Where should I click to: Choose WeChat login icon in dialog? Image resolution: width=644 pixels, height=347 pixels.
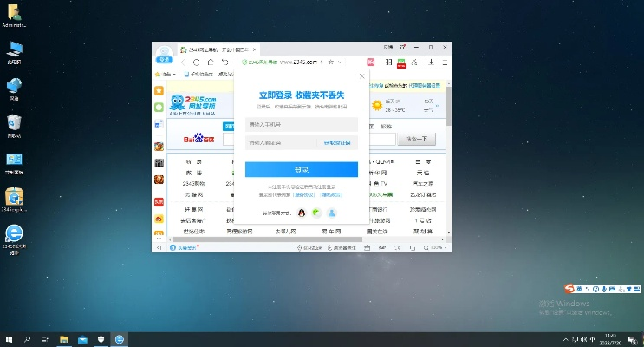pos(316,213)
